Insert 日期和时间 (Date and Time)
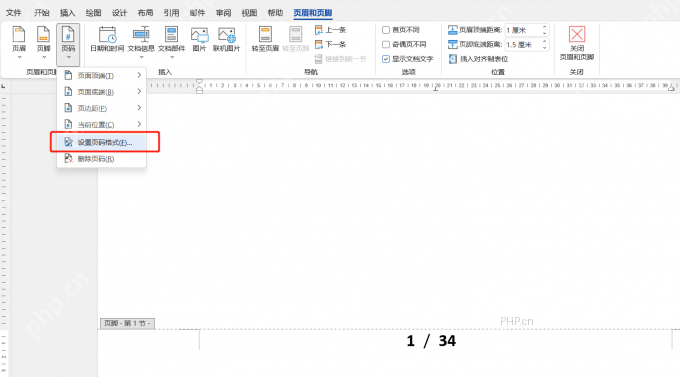Image resolution: width=680 pixels, height=377 pixels. click(107, 39)
